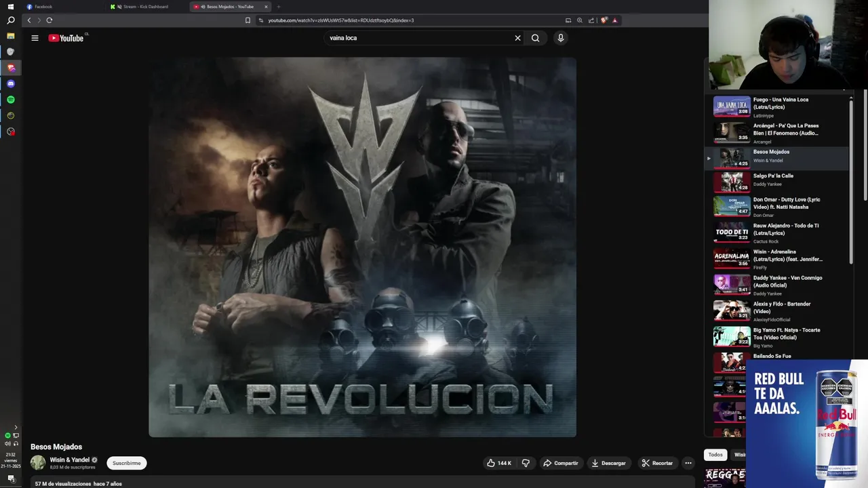Open Brave browser taskbar icon

pyautogui.click(x=10, y=68)
